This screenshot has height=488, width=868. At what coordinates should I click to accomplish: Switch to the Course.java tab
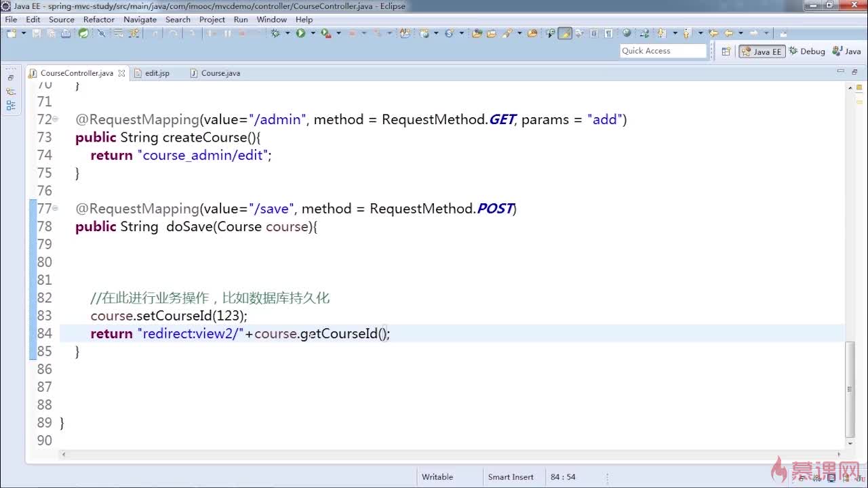click(220, 73)
